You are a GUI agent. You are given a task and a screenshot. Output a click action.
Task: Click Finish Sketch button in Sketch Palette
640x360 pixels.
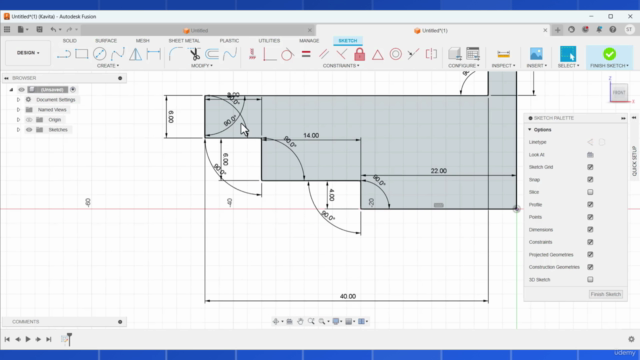[605, 294]
